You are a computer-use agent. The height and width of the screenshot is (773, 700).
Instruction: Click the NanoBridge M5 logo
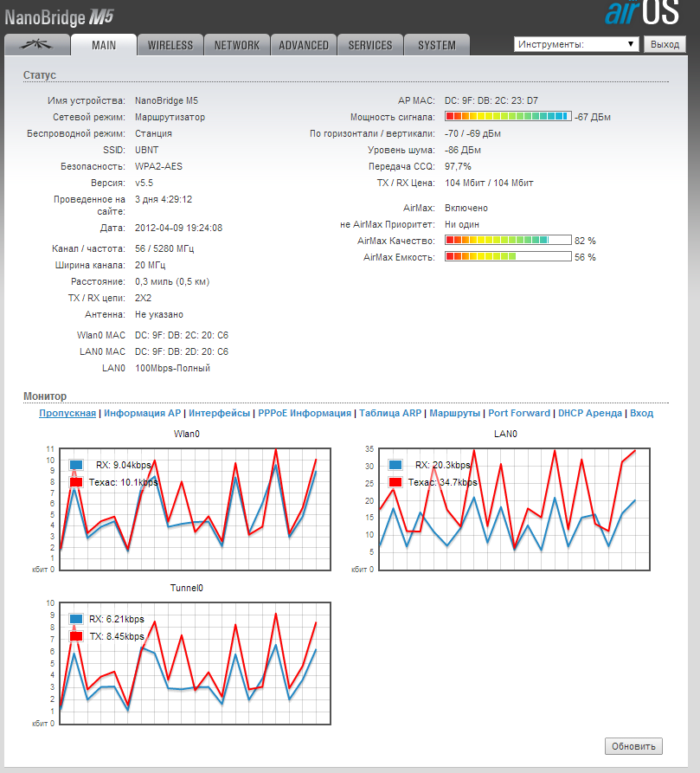coord(59,16)
